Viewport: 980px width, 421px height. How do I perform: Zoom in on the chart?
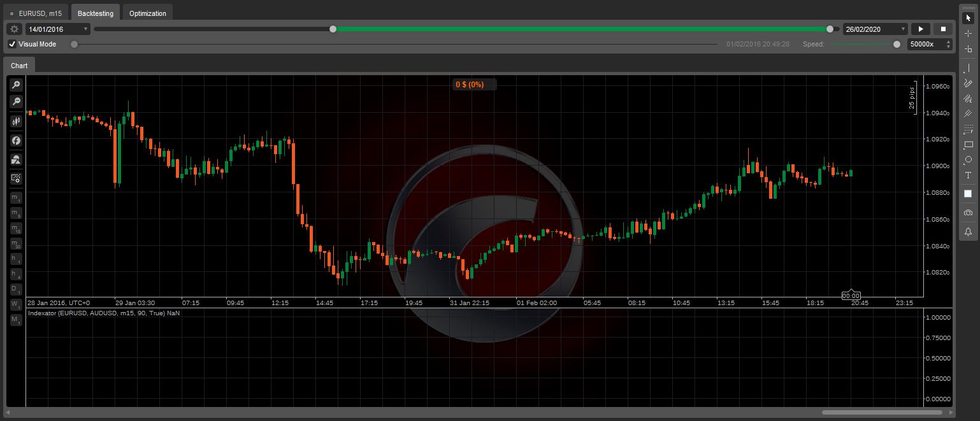click(x=16, y=85)
